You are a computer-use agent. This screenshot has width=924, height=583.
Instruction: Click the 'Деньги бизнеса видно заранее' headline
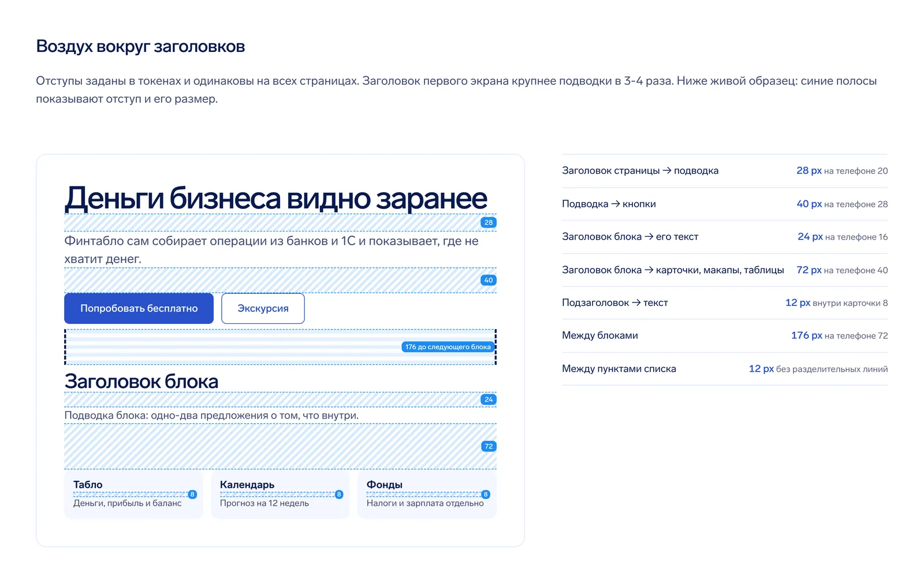(x=276, y=198)
